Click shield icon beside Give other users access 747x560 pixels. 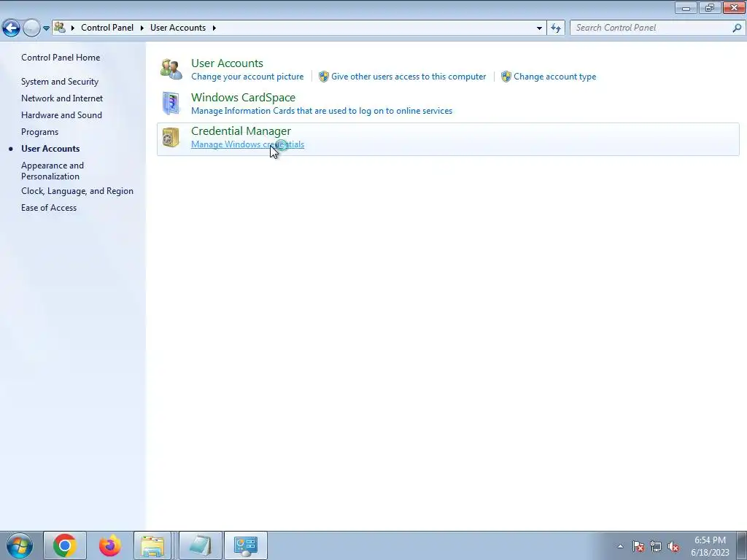(323, 77)
